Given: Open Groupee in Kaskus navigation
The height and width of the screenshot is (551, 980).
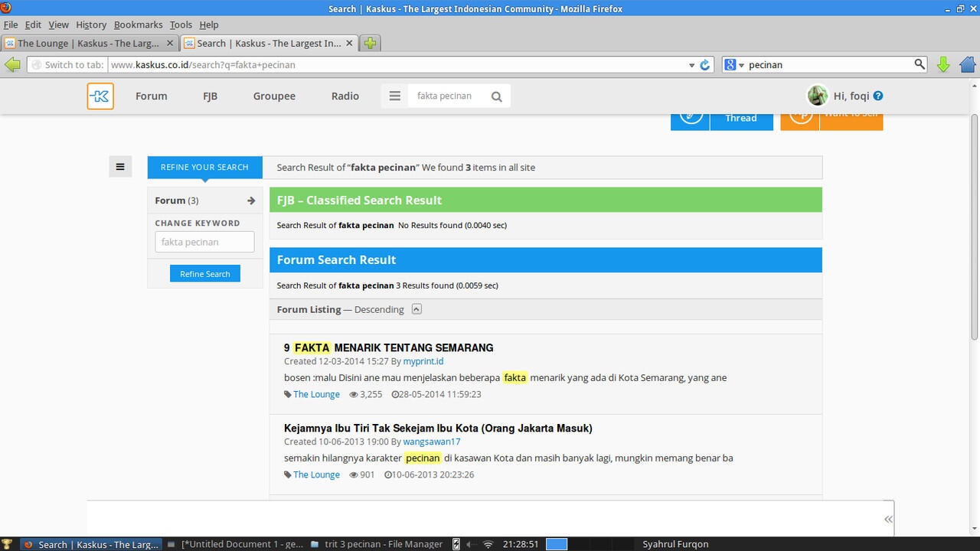Looking at the screenshot, I should coord(274,96).
